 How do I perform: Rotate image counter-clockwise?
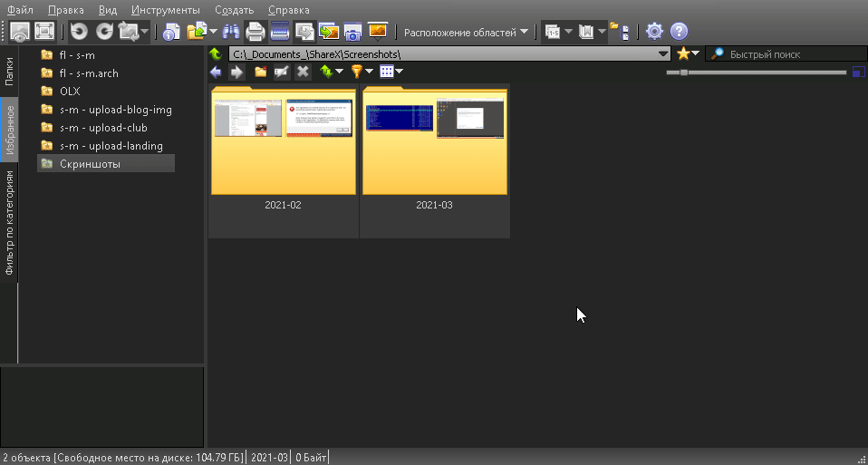[79, 32]
